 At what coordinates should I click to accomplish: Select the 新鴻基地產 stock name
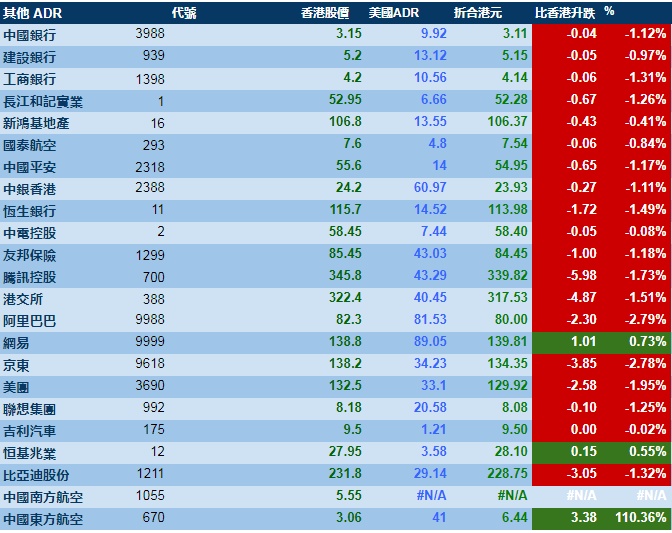tap(36, 123)
